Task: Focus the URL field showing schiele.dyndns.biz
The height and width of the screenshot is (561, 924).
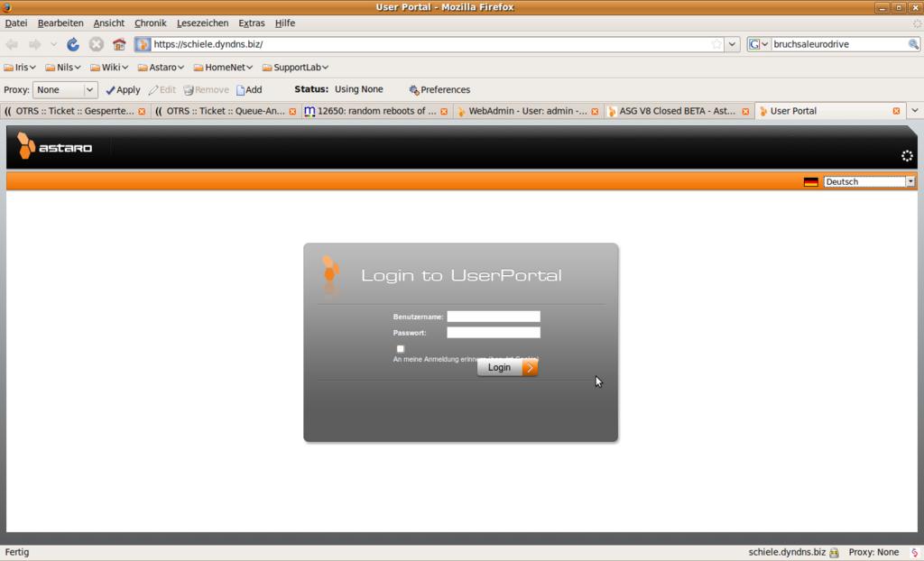Action: coord(430,44)
